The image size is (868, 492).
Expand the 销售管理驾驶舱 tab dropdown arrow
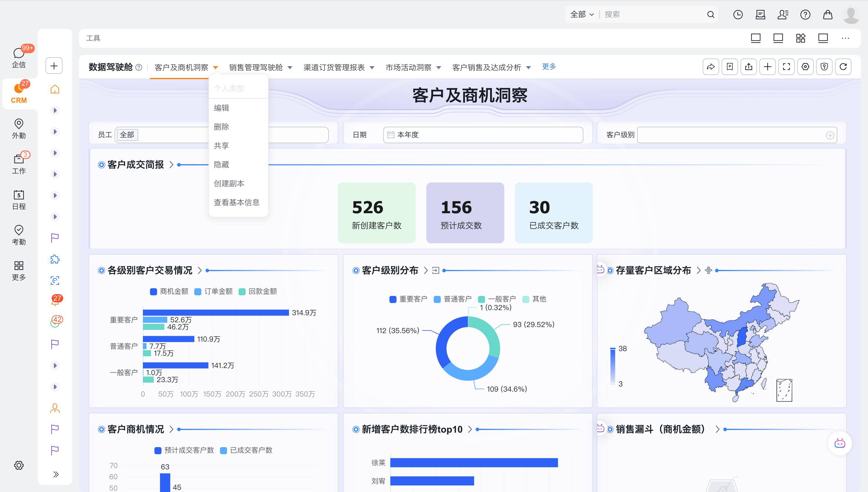pyautogui.click(x=290, y=68)
